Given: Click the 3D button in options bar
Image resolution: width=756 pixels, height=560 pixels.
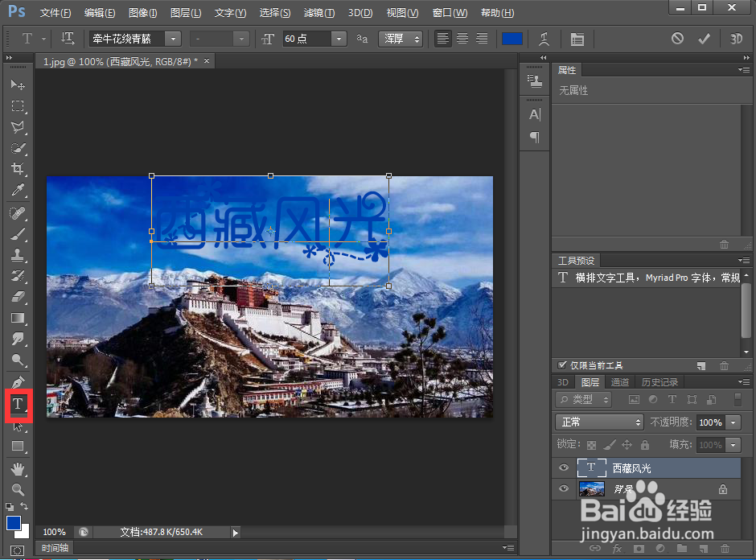Looking at the screenshot, I should 736,39.
